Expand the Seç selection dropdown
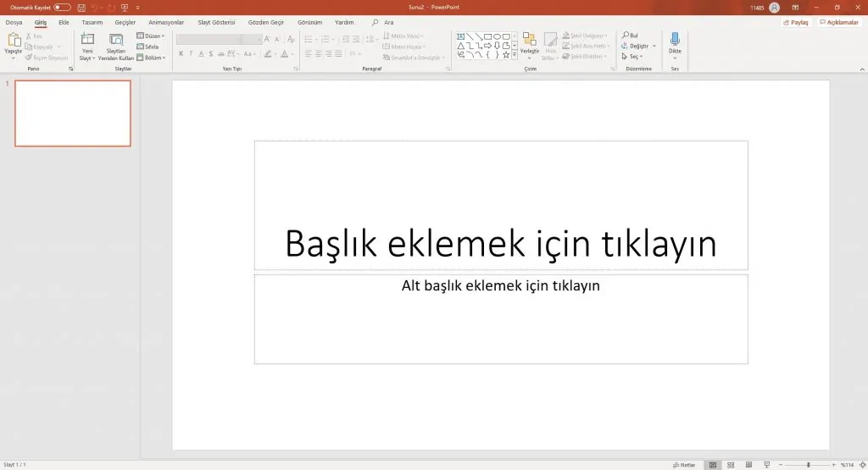 click(x=632, y=57)
